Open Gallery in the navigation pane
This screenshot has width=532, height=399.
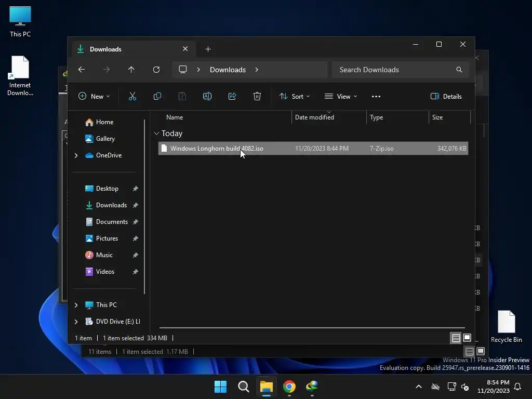[x=105, y=139]
